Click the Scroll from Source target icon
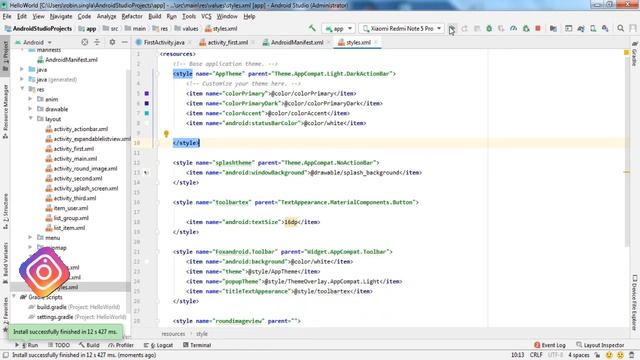 [x=84, y=42]
